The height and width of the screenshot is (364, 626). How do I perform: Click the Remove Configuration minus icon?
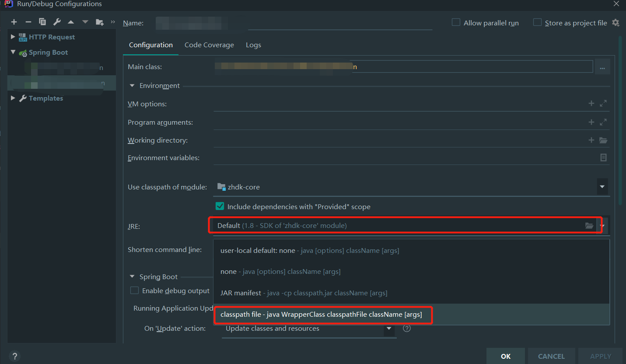[28, 22]
